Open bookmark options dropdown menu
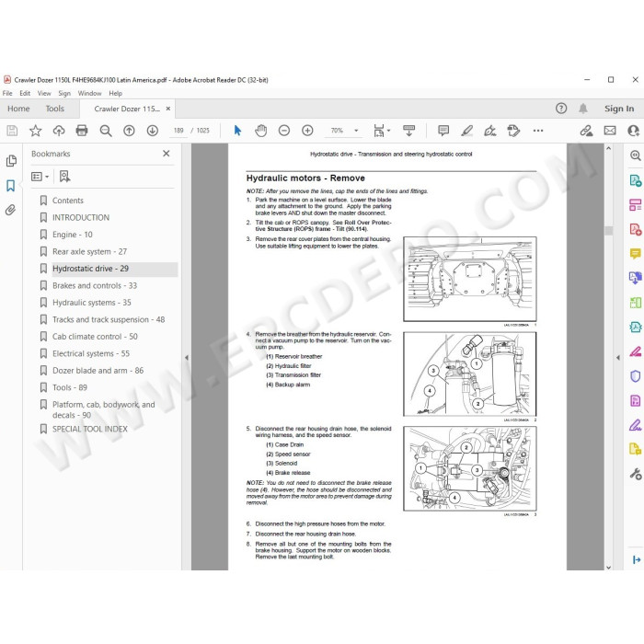The width and height of the screenshot is (644, 644). pyautogui.click(x=40, y=177)
